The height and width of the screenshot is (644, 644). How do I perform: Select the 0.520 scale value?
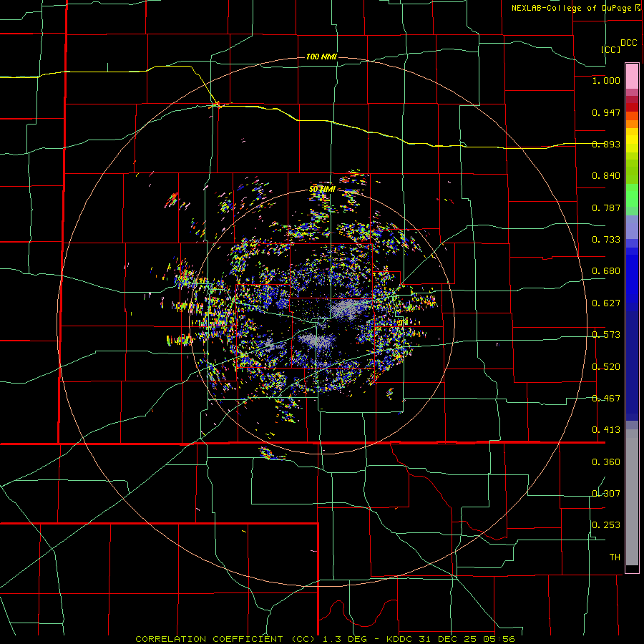606,367
